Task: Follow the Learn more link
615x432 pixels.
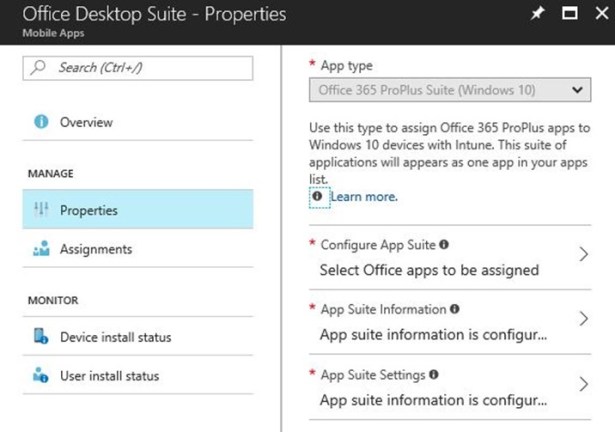Action: 363,197
